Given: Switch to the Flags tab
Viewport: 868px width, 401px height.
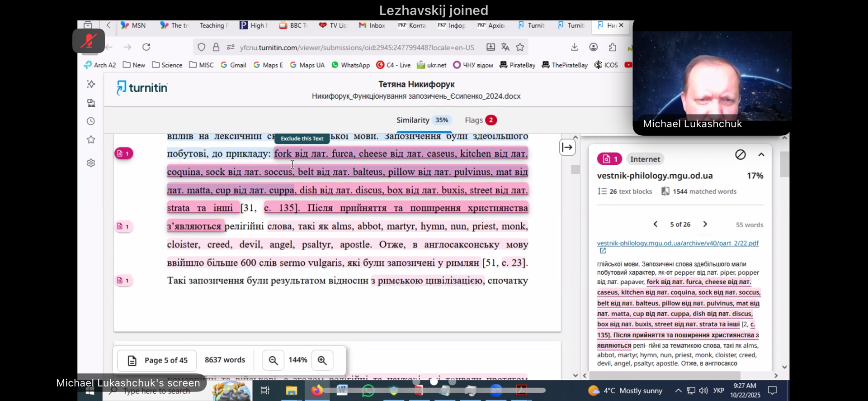Looking at the screenshot, I should click(x=481, y=120).
